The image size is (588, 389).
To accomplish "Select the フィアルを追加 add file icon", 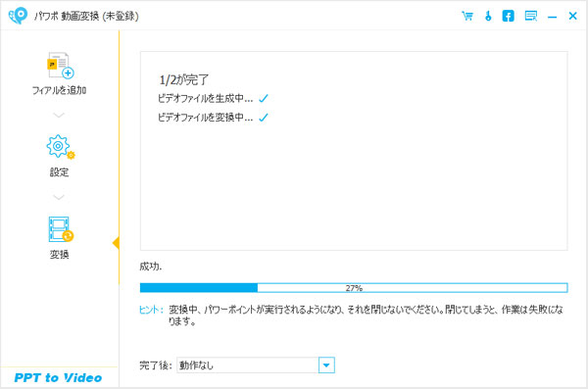I will (x=60, y=66).
